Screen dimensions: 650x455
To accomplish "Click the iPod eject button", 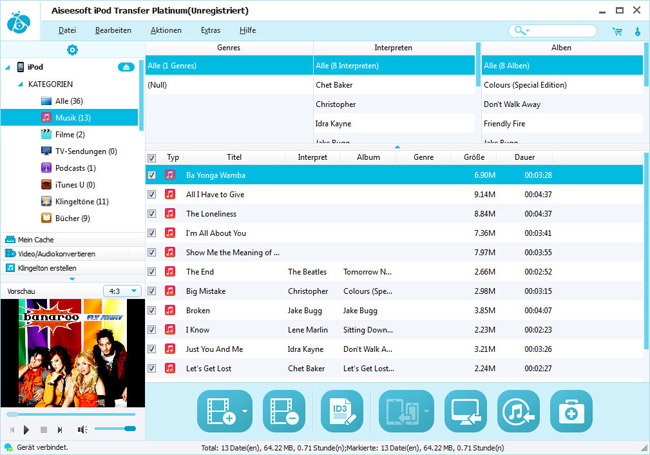I will pyautogui.click(x=126, y=67).
